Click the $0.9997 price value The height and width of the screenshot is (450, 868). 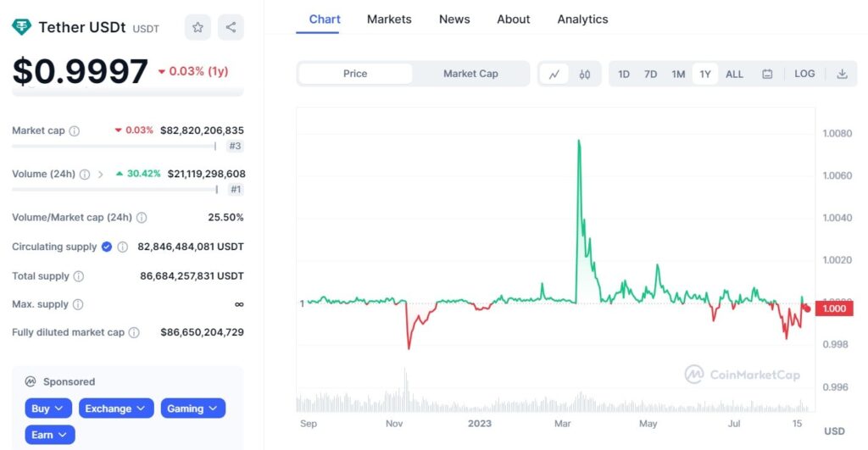coord(81,71)
